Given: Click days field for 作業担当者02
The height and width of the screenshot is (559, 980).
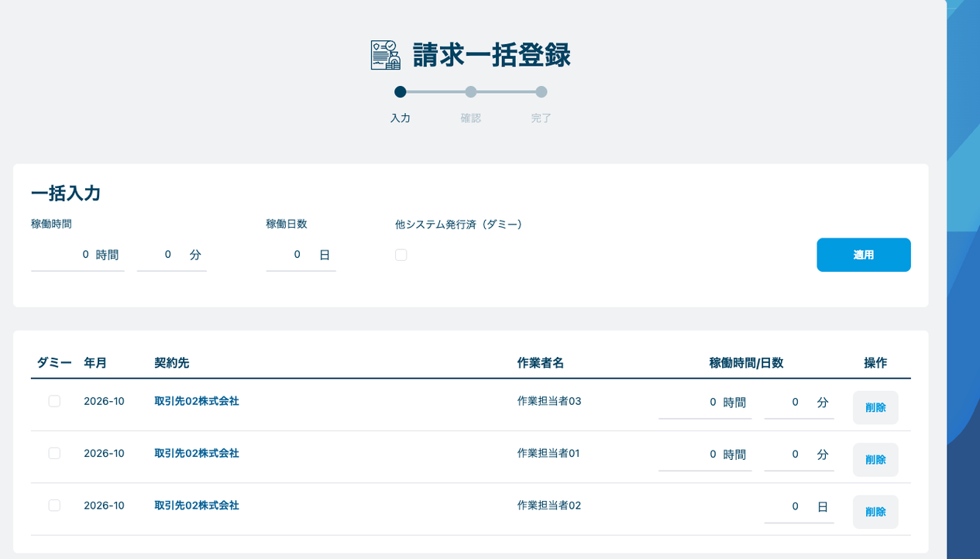Looking at the screenshot, I should [x=799, y=507].
